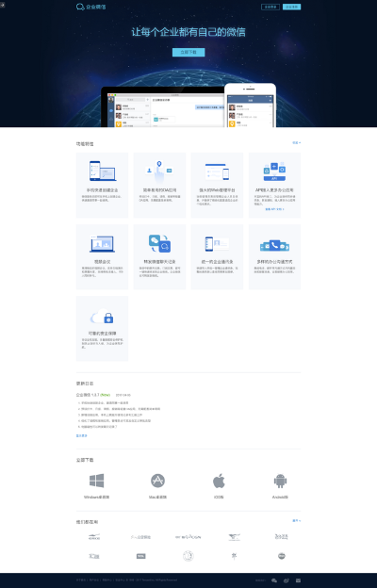Click the Mac桌面版 label
Viewport: 377px width, 588px height.
click(157, 498)
